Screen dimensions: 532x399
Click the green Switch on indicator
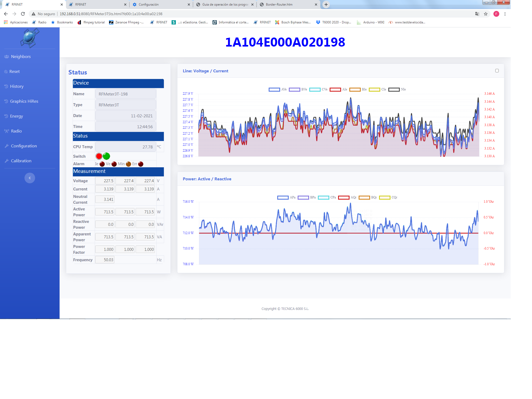[x=106, y=156]
